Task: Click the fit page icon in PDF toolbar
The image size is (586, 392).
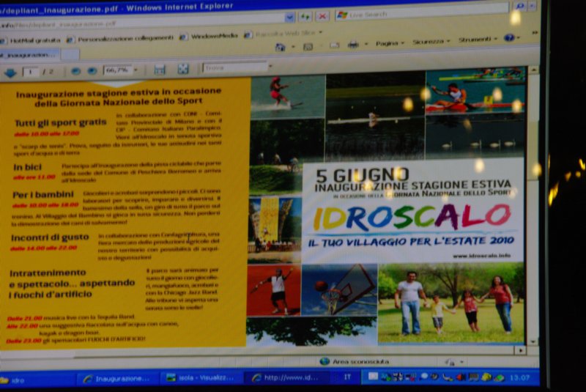Action: (x=182, y=69)
